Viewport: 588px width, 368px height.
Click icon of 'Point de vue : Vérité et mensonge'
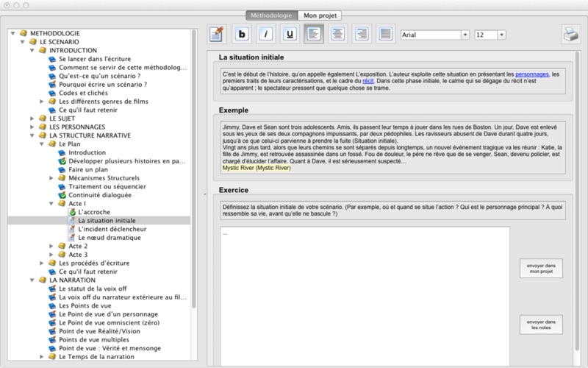point(52,348)
